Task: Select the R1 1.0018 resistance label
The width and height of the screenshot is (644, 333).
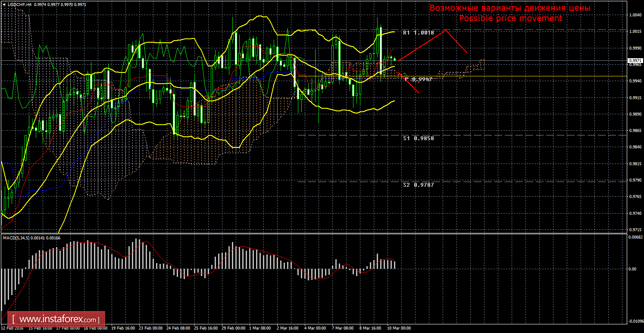Action: pos(418,33)
